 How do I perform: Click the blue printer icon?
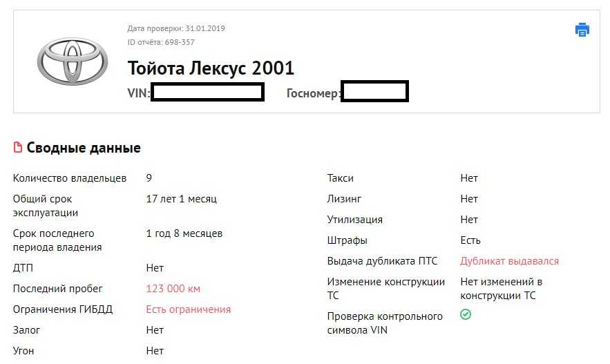click(582, 30)
